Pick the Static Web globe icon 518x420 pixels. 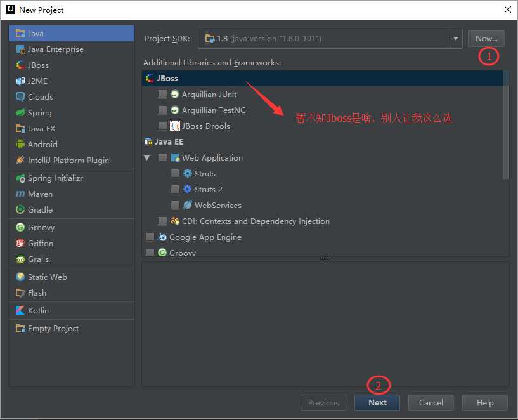coord(20,277)
